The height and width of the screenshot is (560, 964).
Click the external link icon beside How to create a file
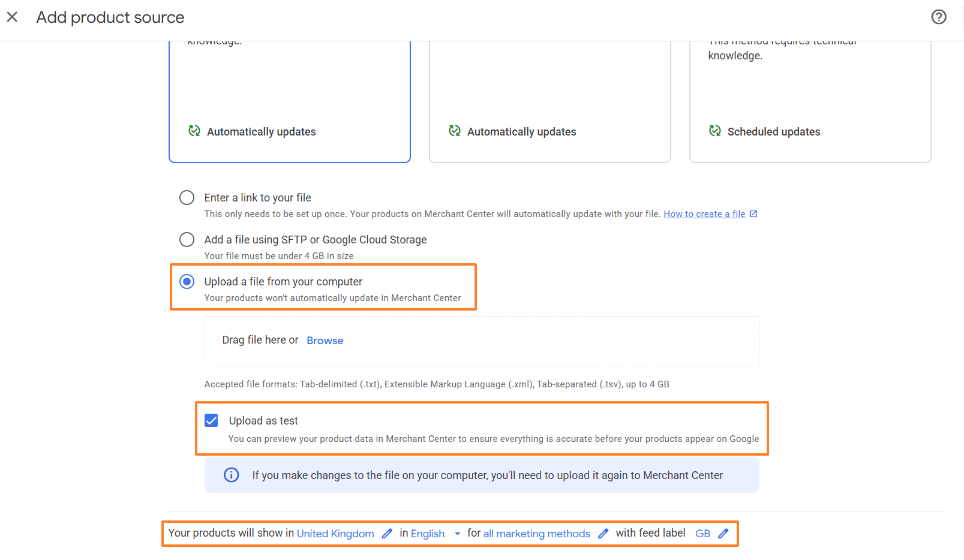coord(753,214)
